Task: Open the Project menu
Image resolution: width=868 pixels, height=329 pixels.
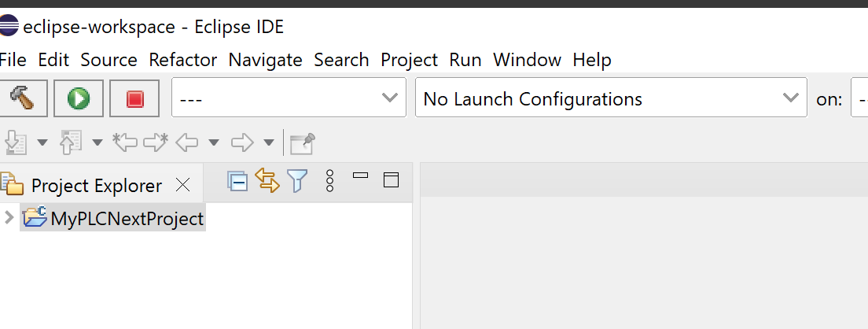Action: coord(409,60)
